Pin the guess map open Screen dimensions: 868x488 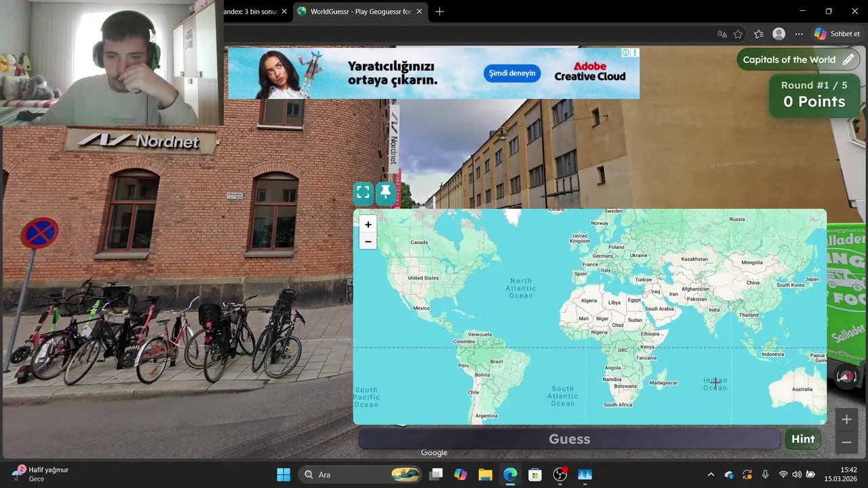pyautogui.click(x=386, y=192)
